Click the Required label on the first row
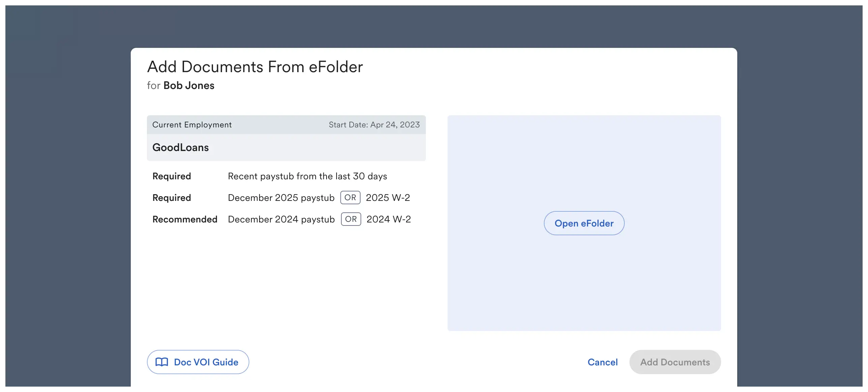 pyautogui.click(x=172, y=176)
